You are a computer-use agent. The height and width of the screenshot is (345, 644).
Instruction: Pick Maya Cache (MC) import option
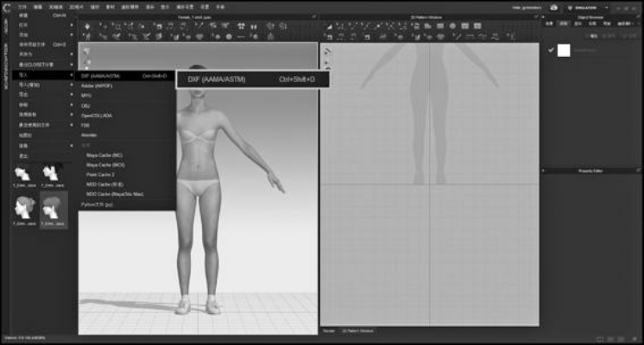coord(104,154)
